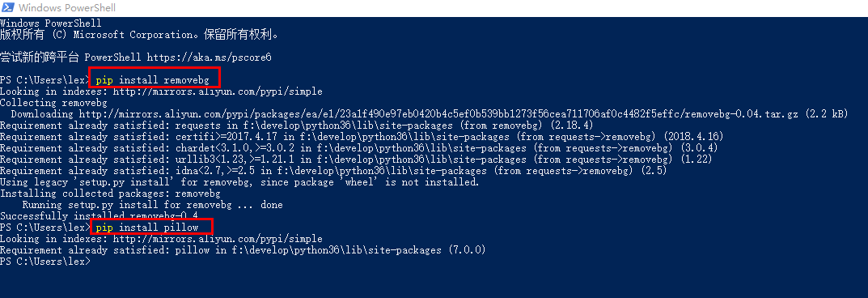Click 'Running setup.py install for removebg' line
This screenshot has height=298, width=868.
point(152,205)
